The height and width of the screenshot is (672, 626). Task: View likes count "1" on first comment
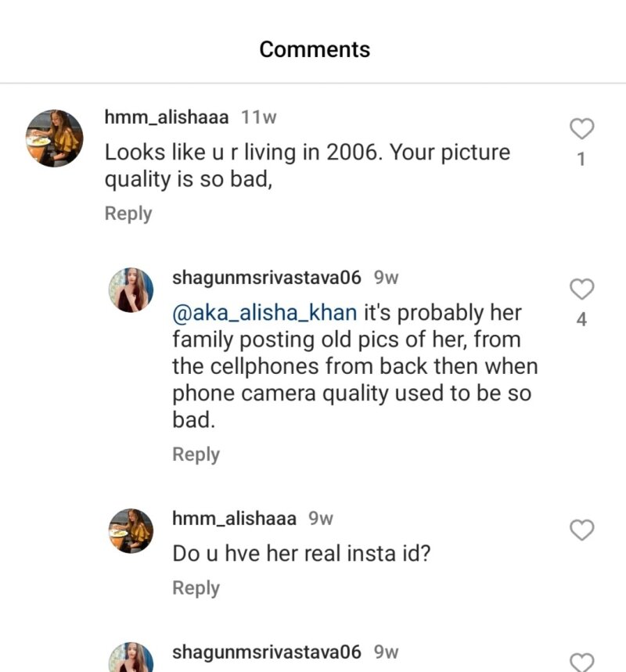pyautogui.click(x=581, y=160)
